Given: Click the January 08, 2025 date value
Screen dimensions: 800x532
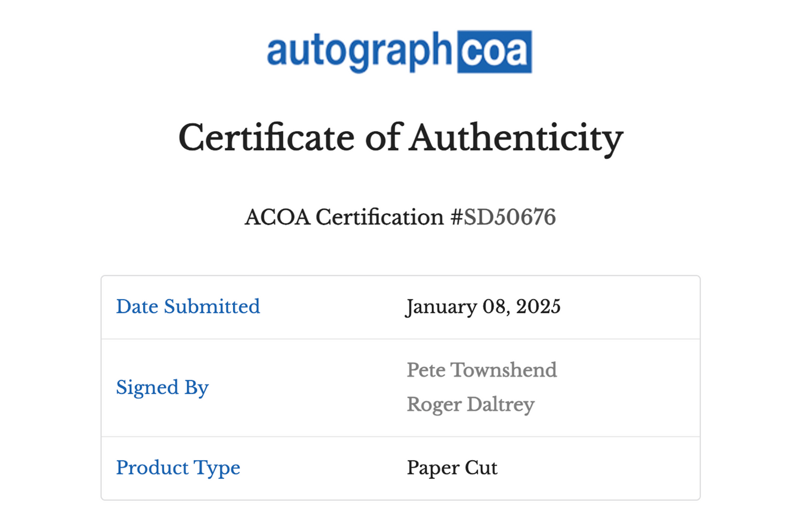Looking at the screenshot, I should point(483,307).
